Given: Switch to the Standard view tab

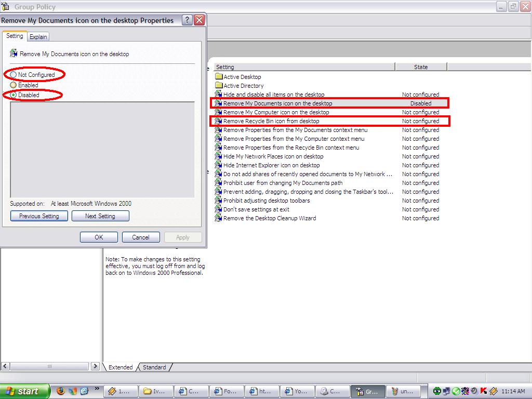Looking at the screenshot, I should 154,367.
